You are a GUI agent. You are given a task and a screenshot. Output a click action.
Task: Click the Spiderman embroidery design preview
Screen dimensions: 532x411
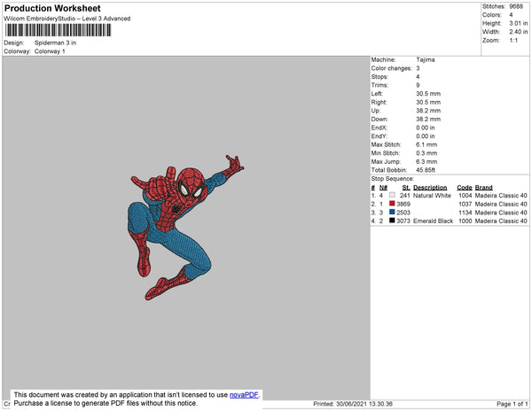pos(185,228)
